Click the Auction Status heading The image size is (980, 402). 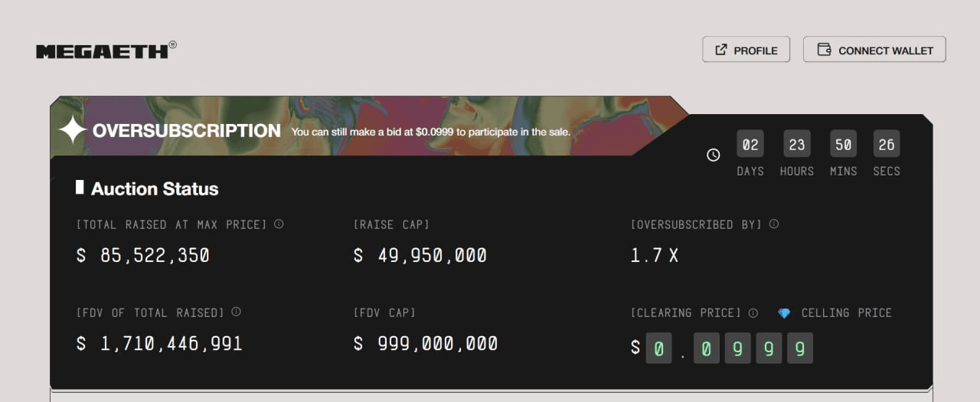tap(154, 189)
